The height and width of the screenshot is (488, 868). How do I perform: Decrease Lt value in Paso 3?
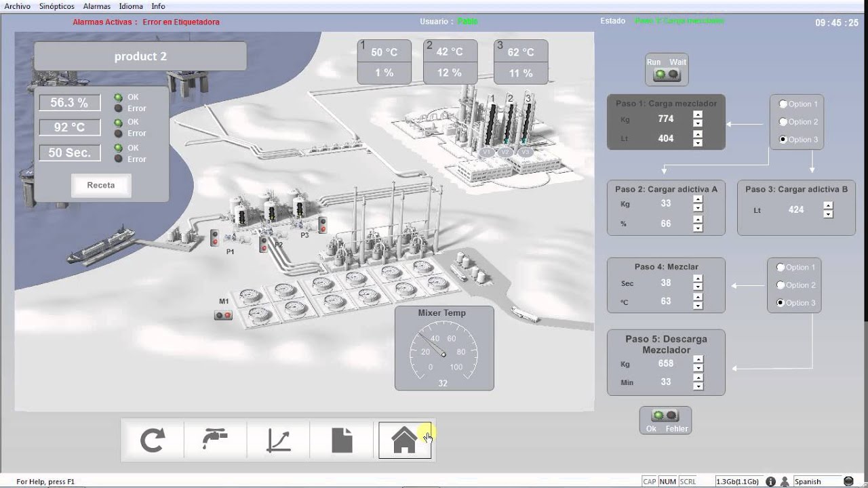point(828,214)
